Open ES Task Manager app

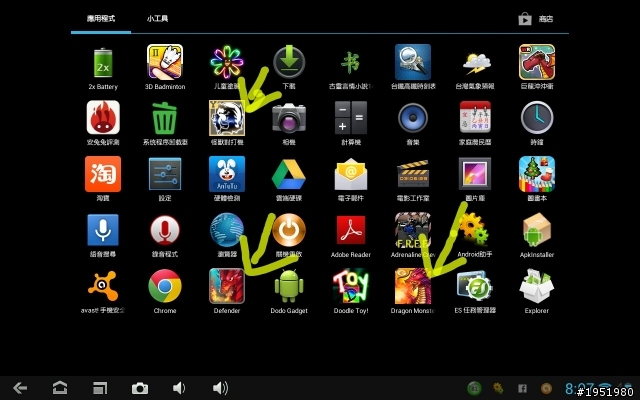click(x=475, y=286)
